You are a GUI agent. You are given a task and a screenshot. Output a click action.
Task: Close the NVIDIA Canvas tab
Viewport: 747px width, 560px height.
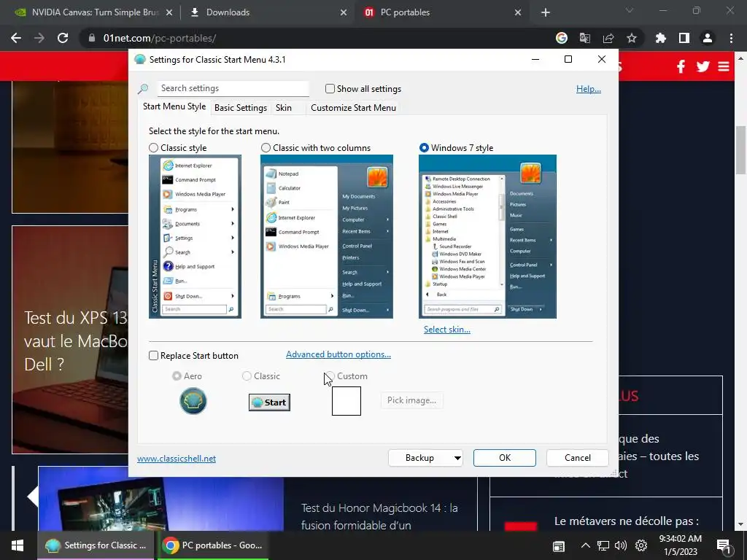coord(169,12)
